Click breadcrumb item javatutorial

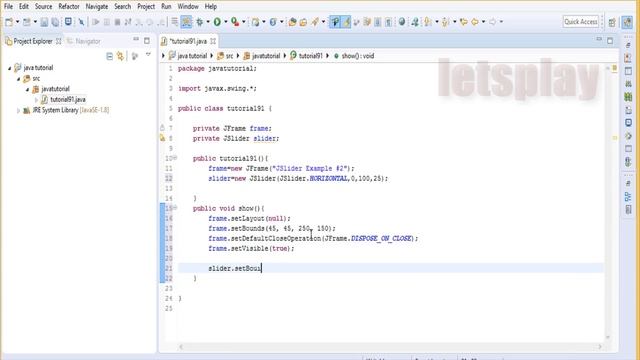pyautogui.click(x=262, y=56)
